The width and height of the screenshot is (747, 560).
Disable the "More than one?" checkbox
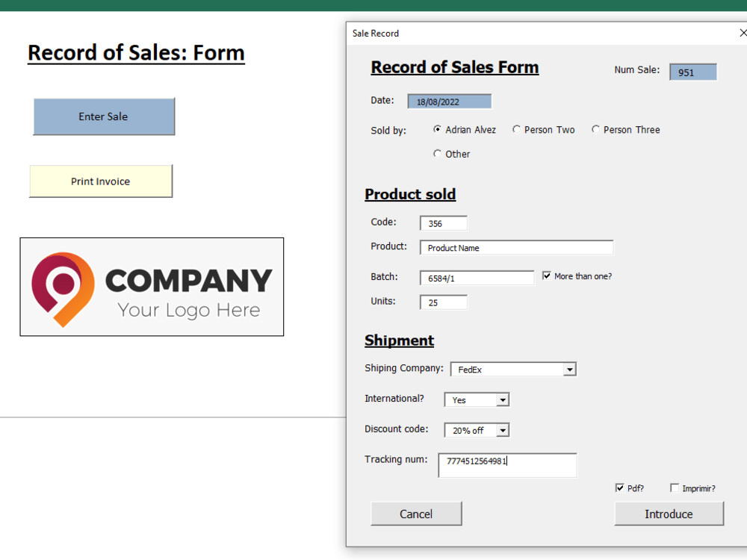click(x=546, y=275)
